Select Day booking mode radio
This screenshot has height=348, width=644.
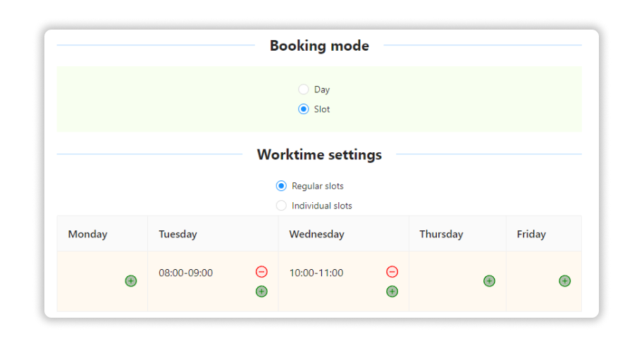304,89
